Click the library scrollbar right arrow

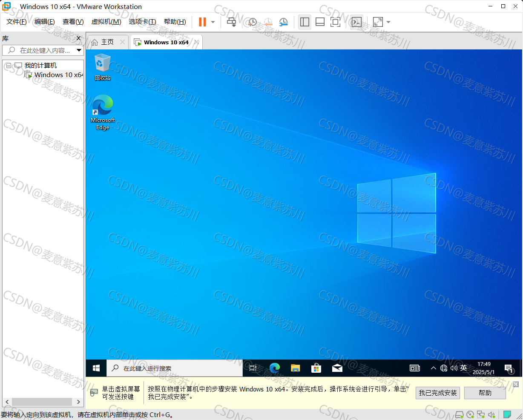pos(78,402)
